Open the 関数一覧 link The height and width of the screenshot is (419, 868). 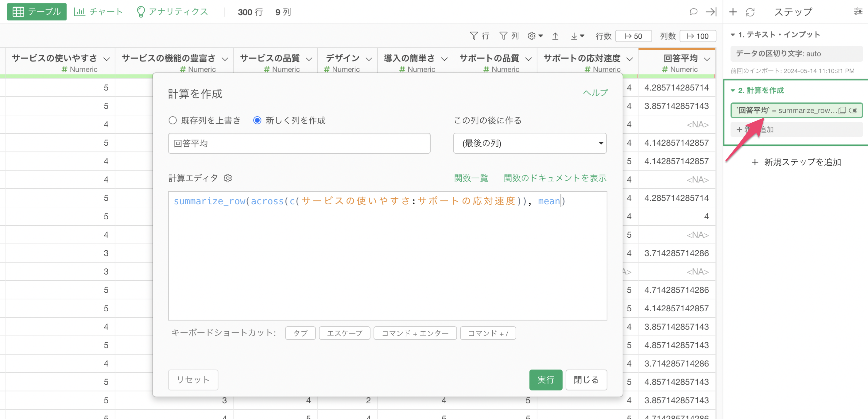coord(471,178)
